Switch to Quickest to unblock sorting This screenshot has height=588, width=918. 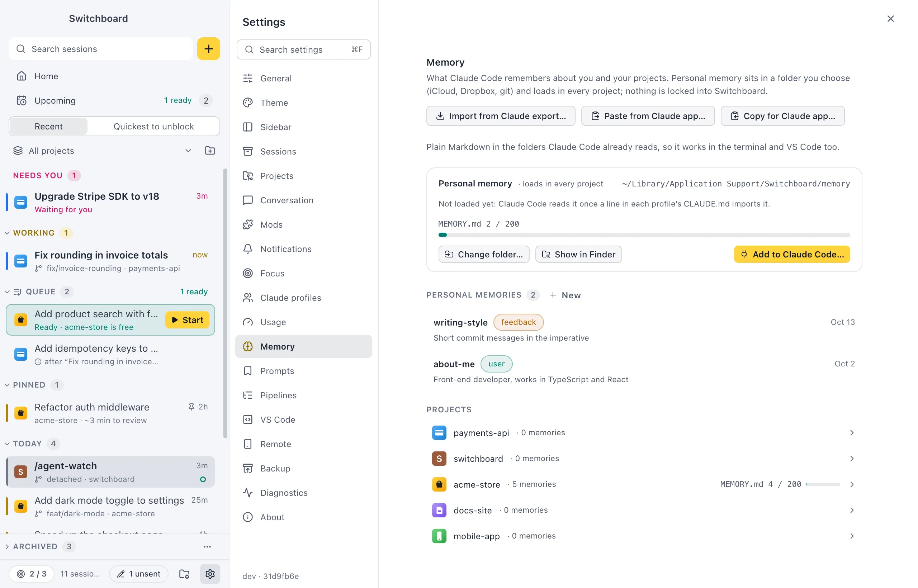point(153,126)
